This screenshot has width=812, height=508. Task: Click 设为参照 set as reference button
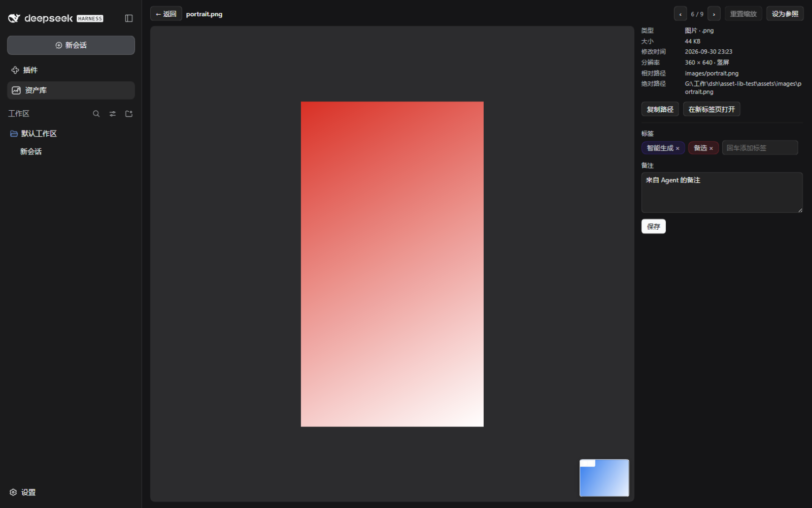point(785,14)
